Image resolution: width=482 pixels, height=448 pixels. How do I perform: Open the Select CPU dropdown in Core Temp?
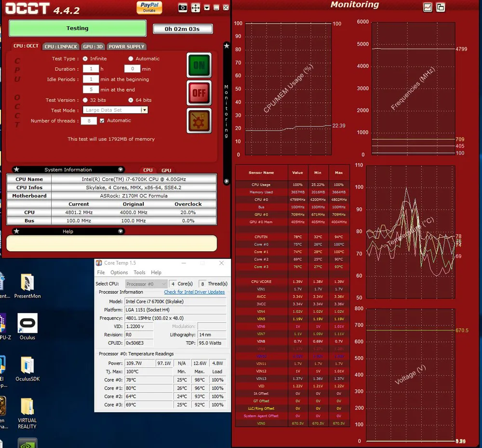click(x=146, y=284)
